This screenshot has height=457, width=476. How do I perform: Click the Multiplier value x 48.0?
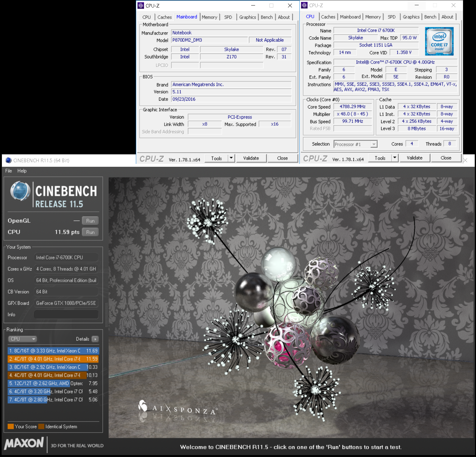point(353,114)
